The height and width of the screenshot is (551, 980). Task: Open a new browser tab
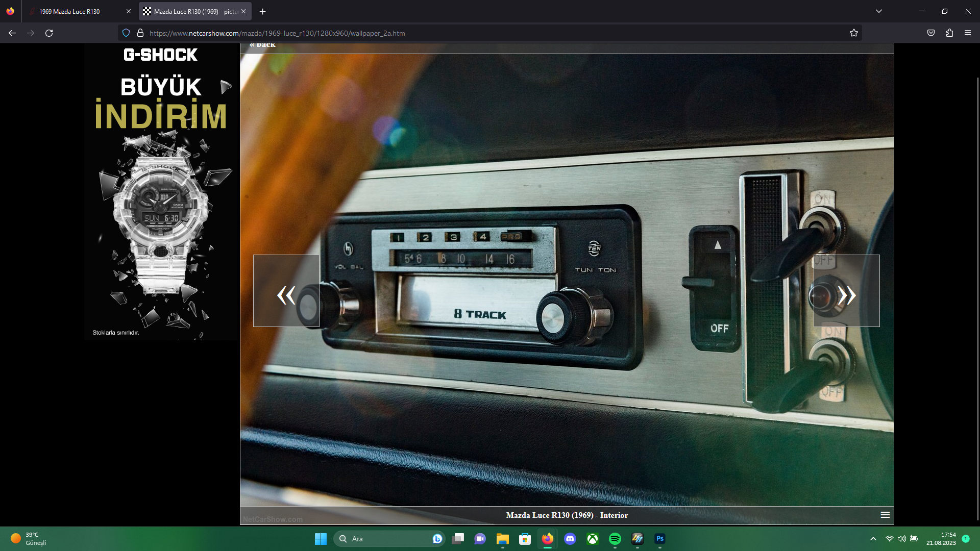point(262,11)
